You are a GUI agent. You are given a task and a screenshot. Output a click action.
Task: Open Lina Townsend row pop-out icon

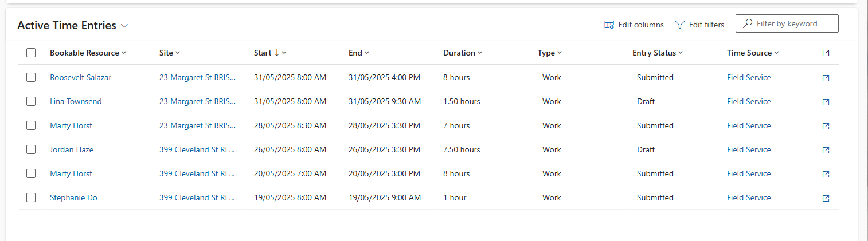click(x=826, y=102)
